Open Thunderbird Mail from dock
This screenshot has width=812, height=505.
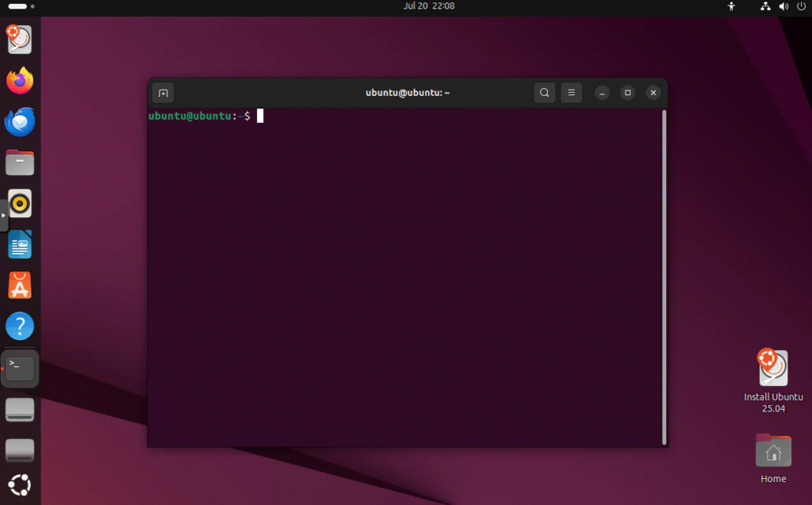click(20, 122)
